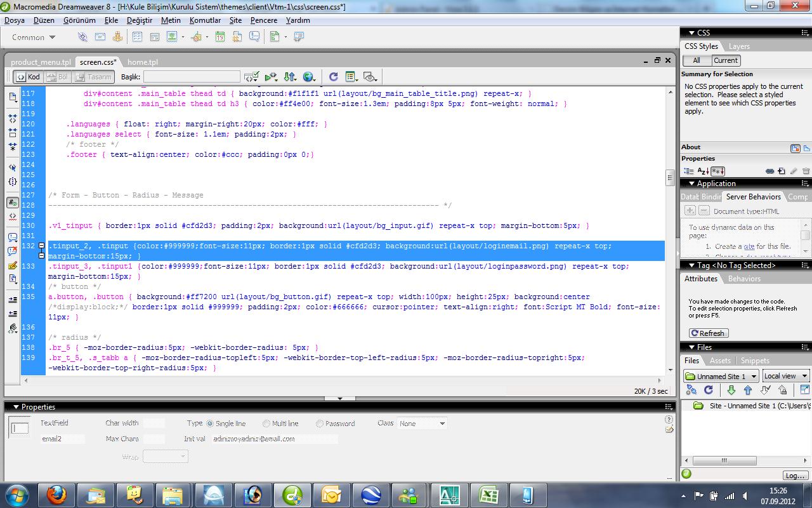Click the Hyperlink insert icon
The image size is (812, 508).
point(82,37)
